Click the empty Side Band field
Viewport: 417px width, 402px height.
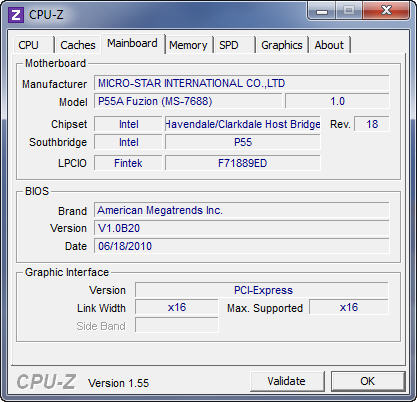tap(177, 325)
